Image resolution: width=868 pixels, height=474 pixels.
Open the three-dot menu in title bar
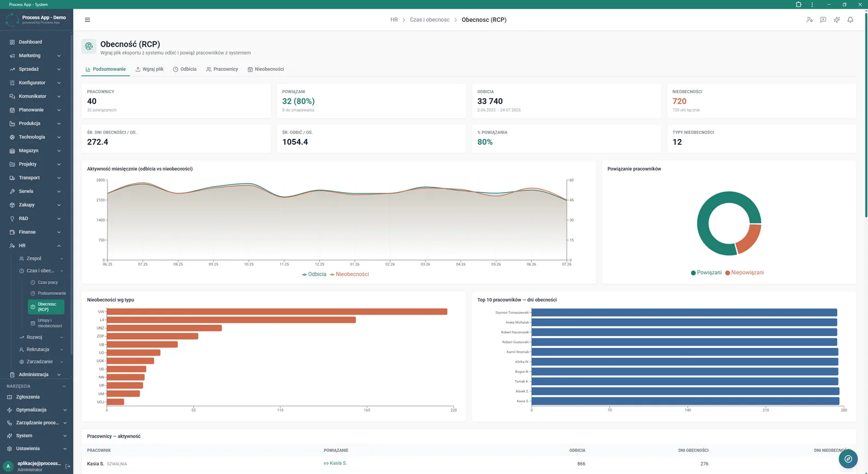812,4
